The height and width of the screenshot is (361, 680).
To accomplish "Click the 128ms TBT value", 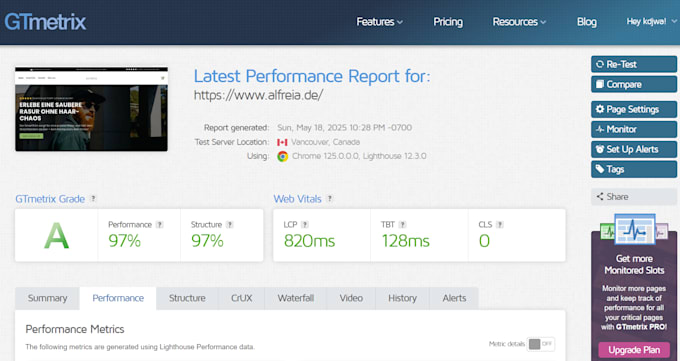I will [x=405, y=241].
